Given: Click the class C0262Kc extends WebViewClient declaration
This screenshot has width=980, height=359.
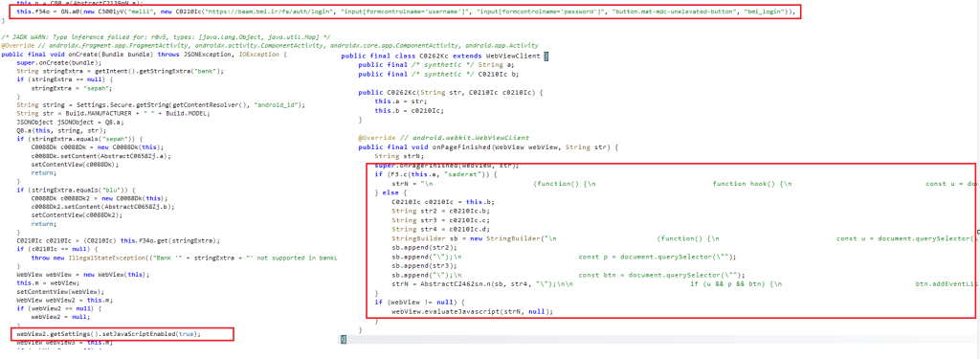Looking at the screenshot, I should pyautogui.click(x=445, y=56).
